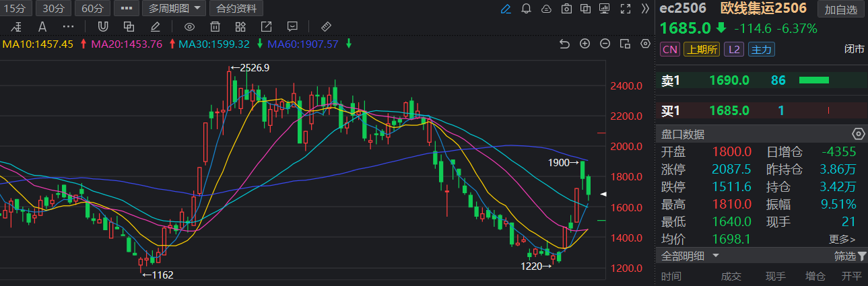Collapse the side panel with double chevron
The width and height of the screenshot is (868, 286).
(x=645, y=9)
